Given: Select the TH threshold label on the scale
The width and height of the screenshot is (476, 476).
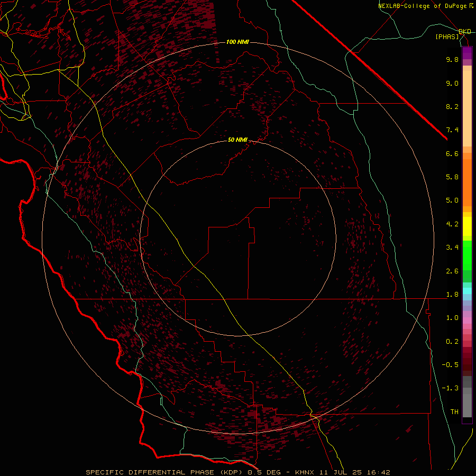Looking at the screenshot, I should click(454, 412).
